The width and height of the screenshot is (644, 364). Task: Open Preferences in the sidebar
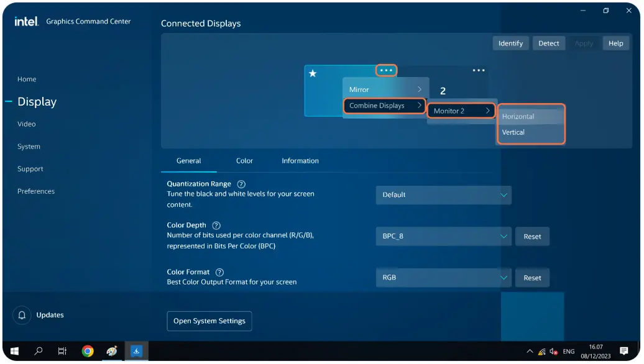click(35, 191)
